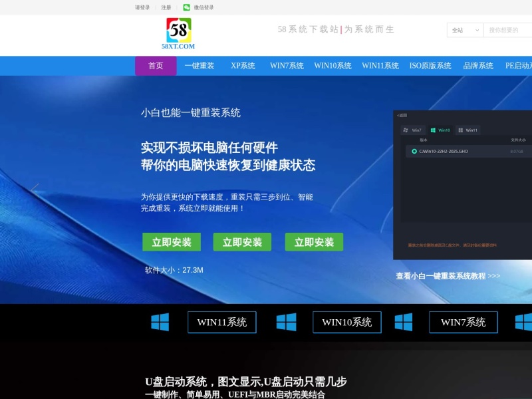This screenshot has height=399, width=532.
Task: Click the 小白也能一键重装系统 heading
Action: tap(191, 112)
